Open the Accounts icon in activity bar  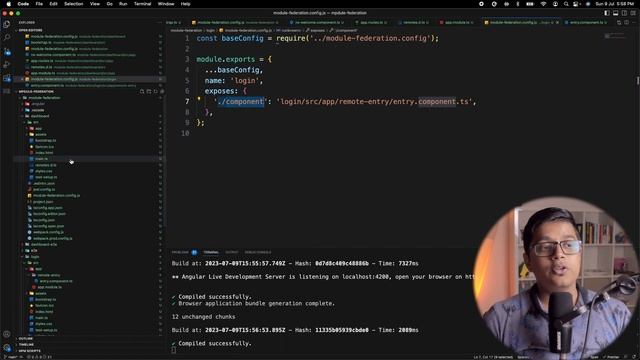pyautogui.click(x=7, y=334)
